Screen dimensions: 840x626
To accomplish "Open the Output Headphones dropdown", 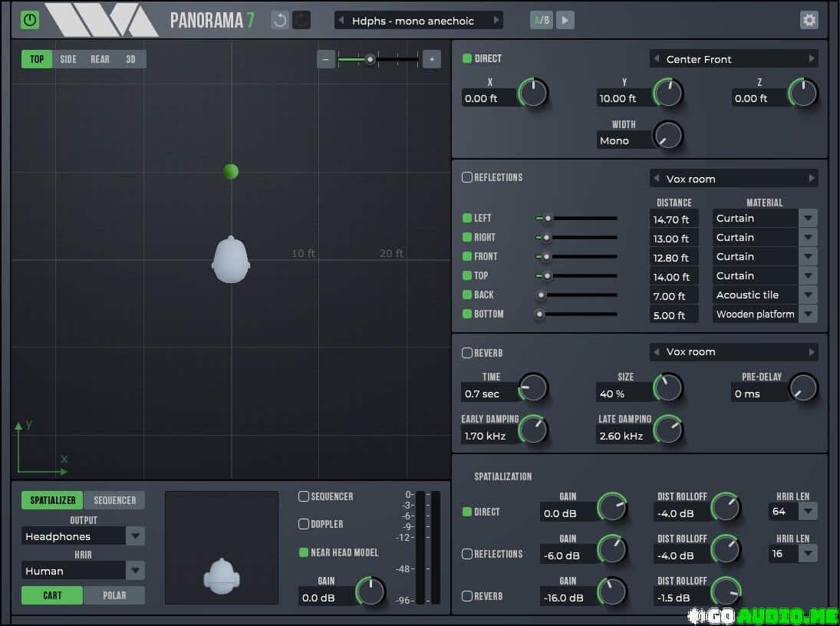I will click(x=83, y=536).
